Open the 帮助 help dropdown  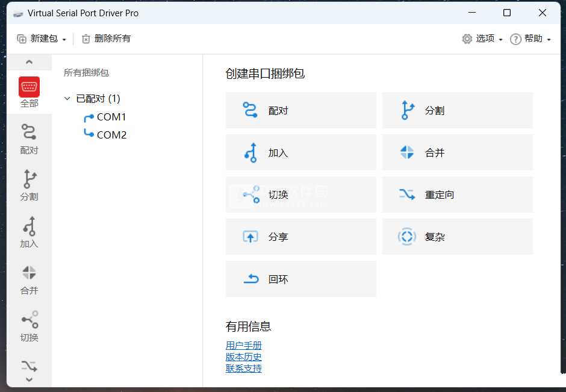pos(530,39)
